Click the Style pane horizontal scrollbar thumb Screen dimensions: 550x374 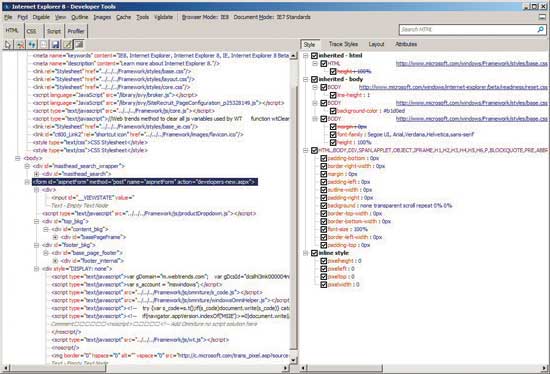coord(346,368)
